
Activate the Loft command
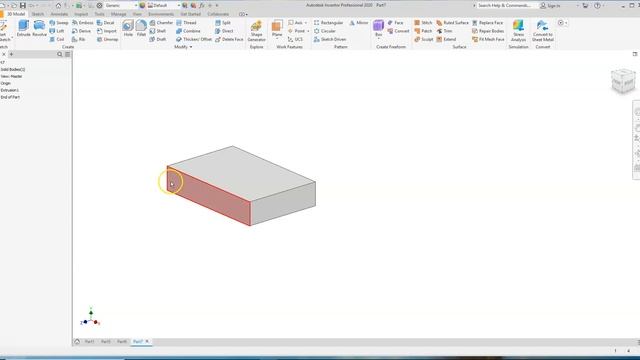57,31
